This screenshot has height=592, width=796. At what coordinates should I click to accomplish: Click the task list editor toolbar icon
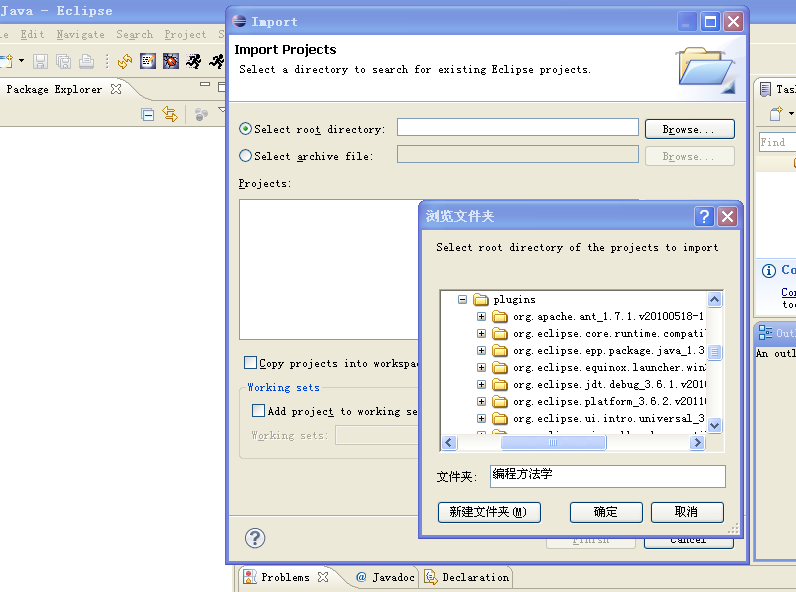click(148, 61)
